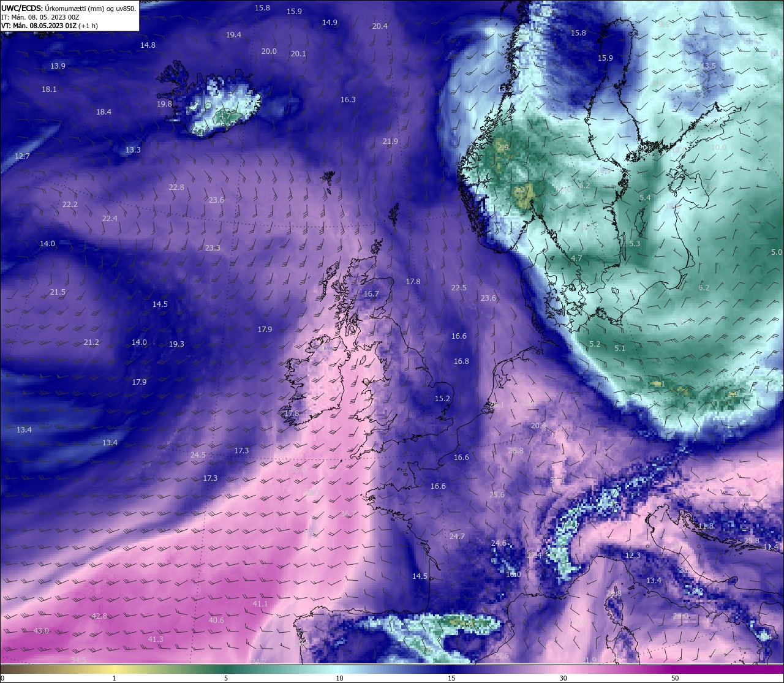Click the 41.1 map value
This screenshot has height=683, width=784.
pyautogui.click(x=260, y=604)
